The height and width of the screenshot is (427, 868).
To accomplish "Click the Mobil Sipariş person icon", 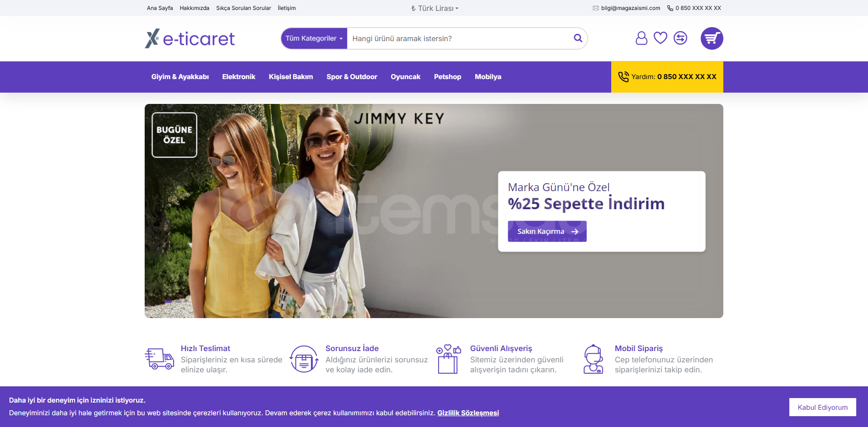I will 593,359.
